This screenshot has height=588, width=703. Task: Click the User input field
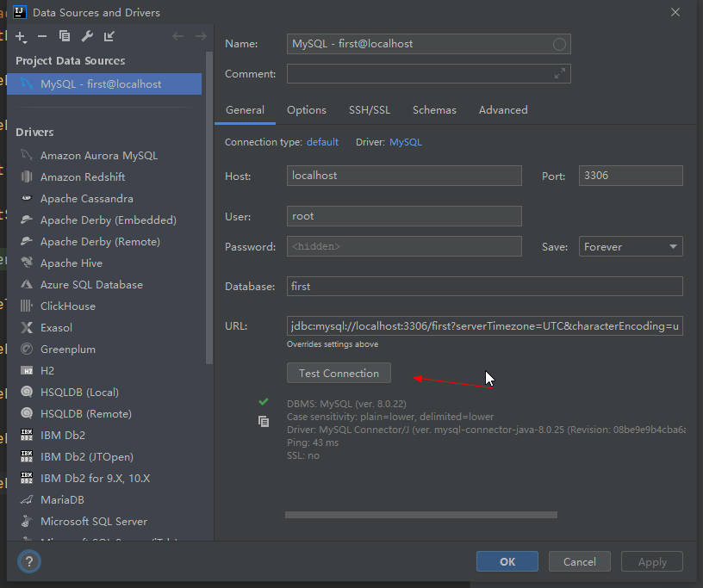(x=404, y=216)
